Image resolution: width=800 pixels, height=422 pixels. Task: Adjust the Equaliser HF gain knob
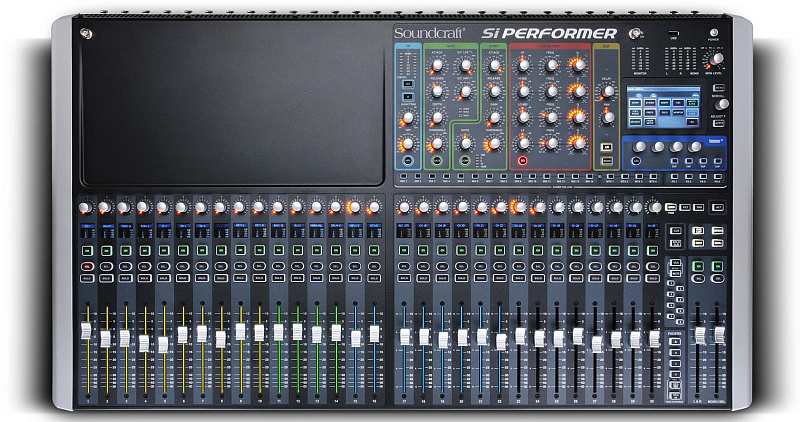click(523, 66)
